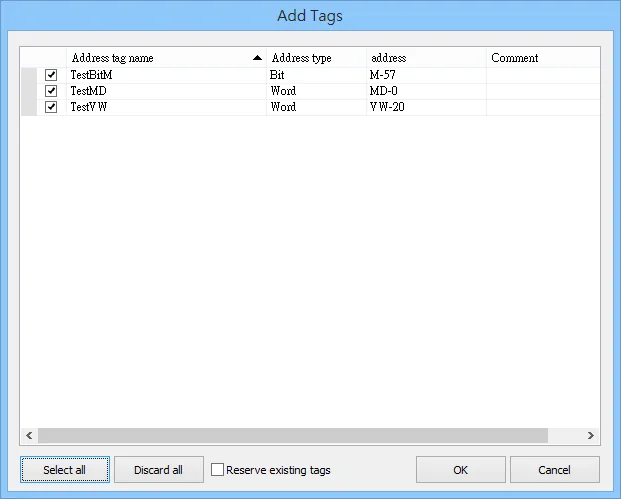Select TestMD row header
Screen dimensions: 621x499
(x=29, y=91)
